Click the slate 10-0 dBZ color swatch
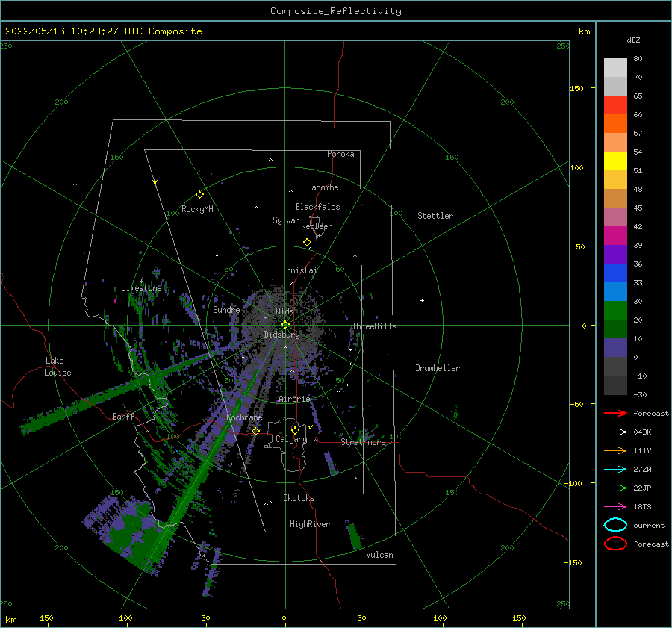 (x=615, y=348)
